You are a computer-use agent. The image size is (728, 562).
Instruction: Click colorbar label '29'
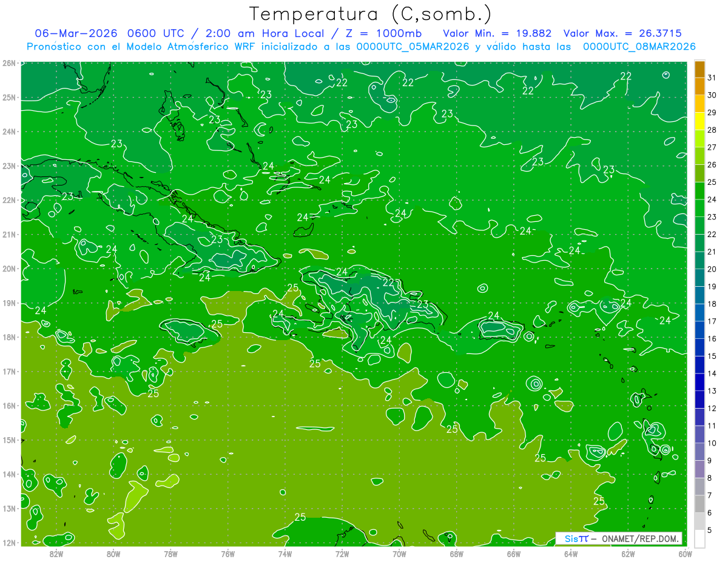pos(712,112)
